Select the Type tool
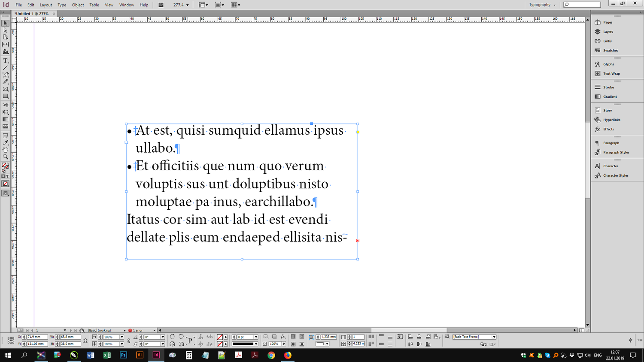644x362 pixels. click(x=5, y=60)
